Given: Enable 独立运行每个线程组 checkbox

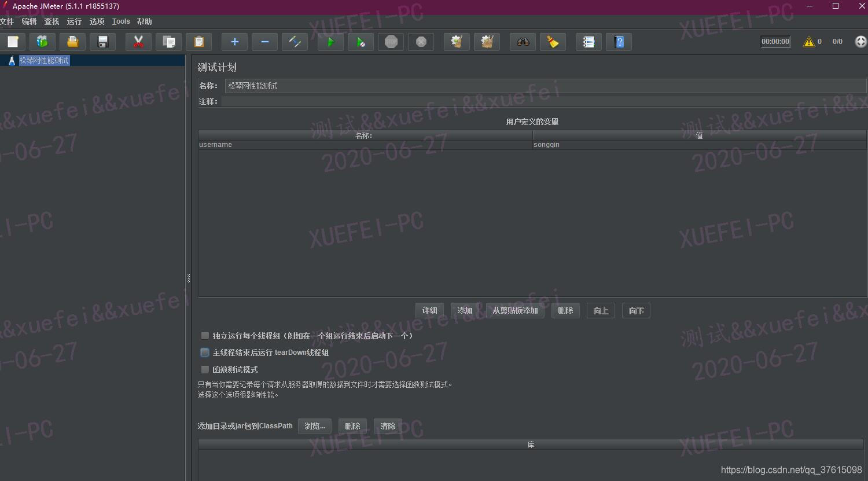Looking at the screenshot, I should pyautogui.click(x=205, y=336).
